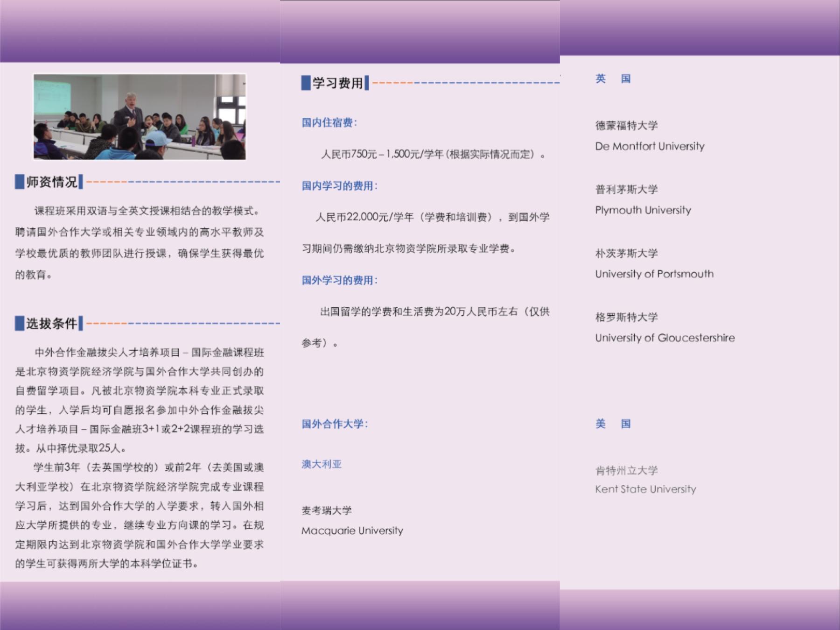Click the Macquarie University text
This screenshot has height=630, width=840.
[x=352, y=531]
